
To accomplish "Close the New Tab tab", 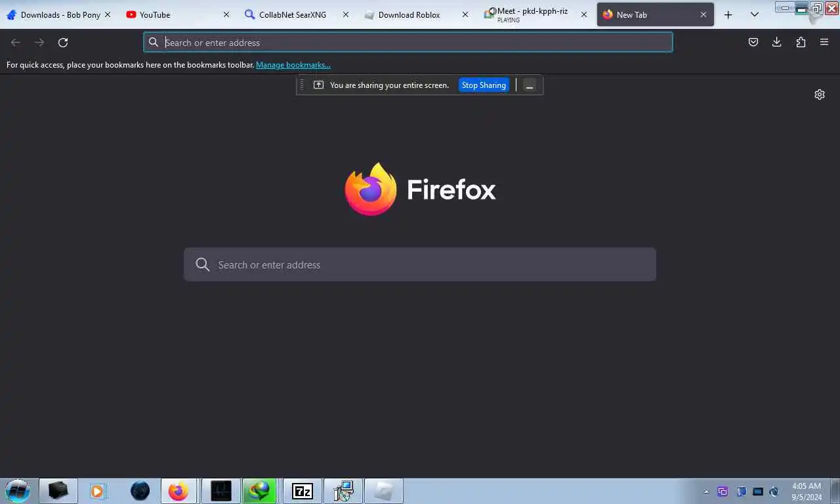I will tap(703, 14).
